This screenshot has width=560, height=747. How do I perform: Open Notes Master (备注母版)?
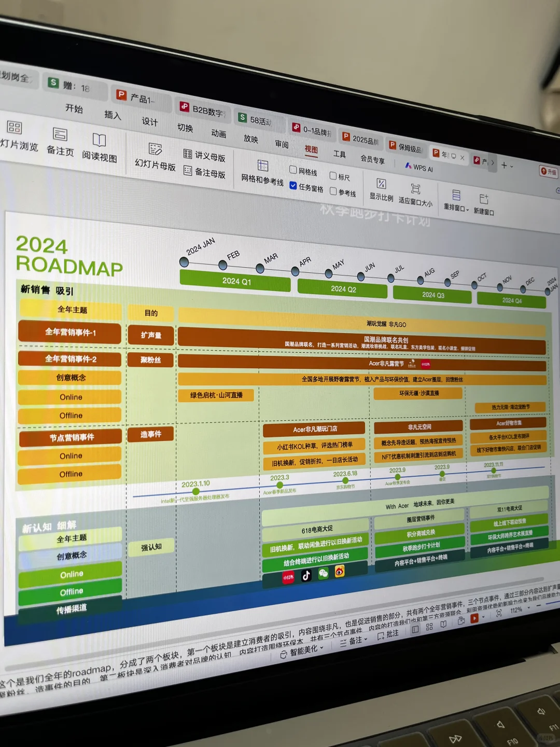point(204,172)
